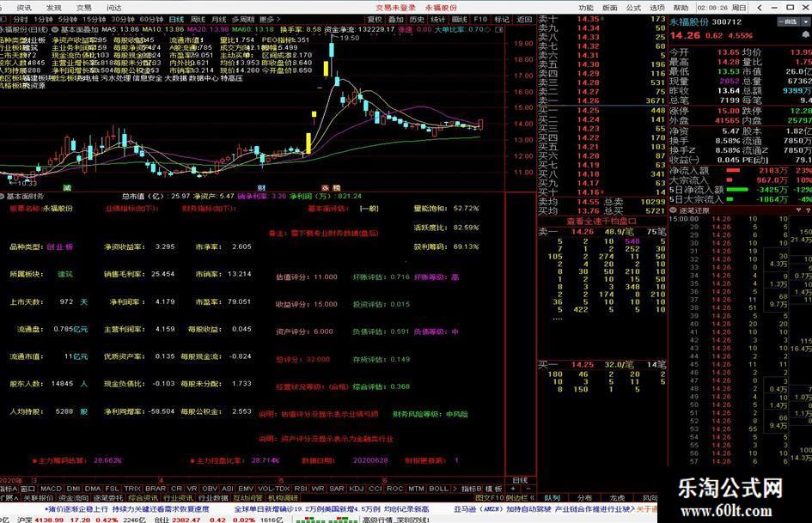
Task: Select the TRIX indicator tab
Action: coord(132,489)
